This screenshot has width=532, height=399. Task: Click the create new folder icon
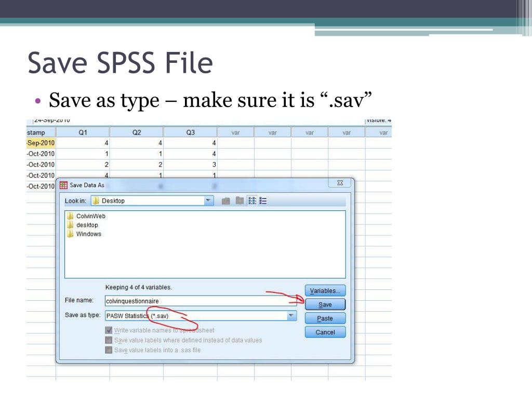[240, 200]
